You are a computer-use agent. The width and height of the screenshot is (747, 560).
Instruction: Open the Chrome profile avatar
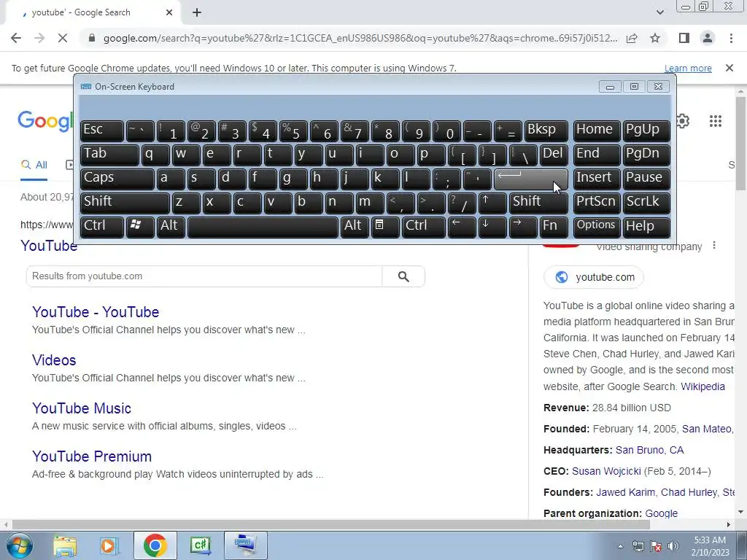[708, 38]
